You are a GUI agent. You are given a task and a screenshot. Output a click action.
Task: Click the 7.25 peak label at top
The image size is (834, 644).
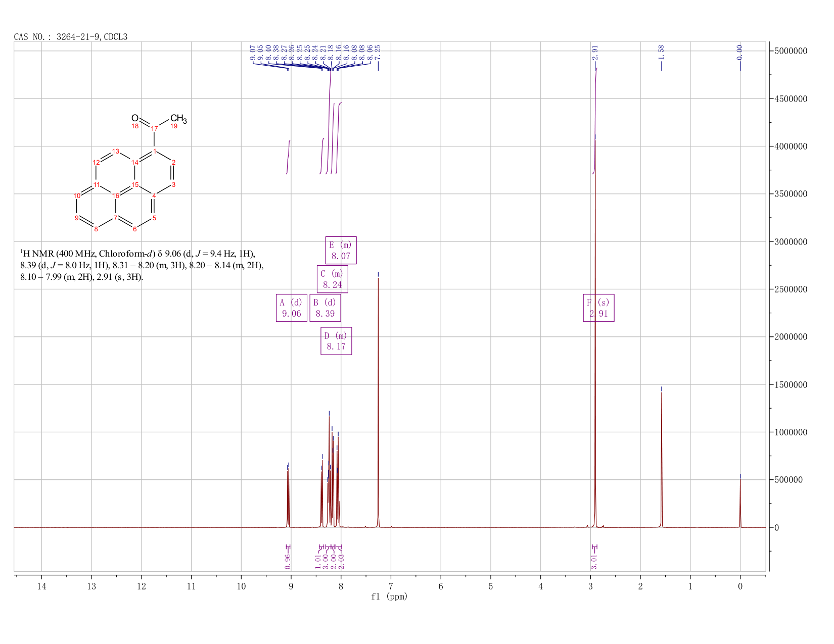click(378, 53)
